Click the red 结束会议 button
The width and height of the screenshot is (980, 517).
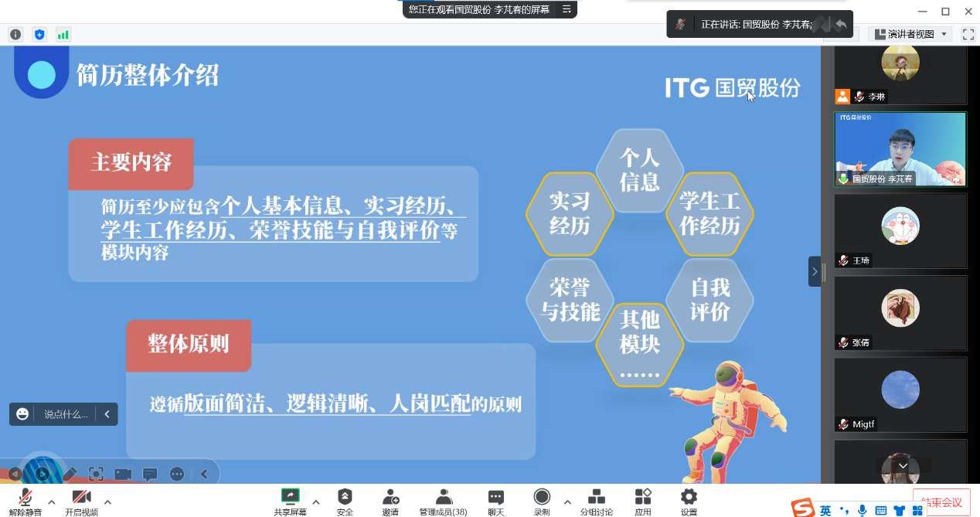[x=941, y=502]
